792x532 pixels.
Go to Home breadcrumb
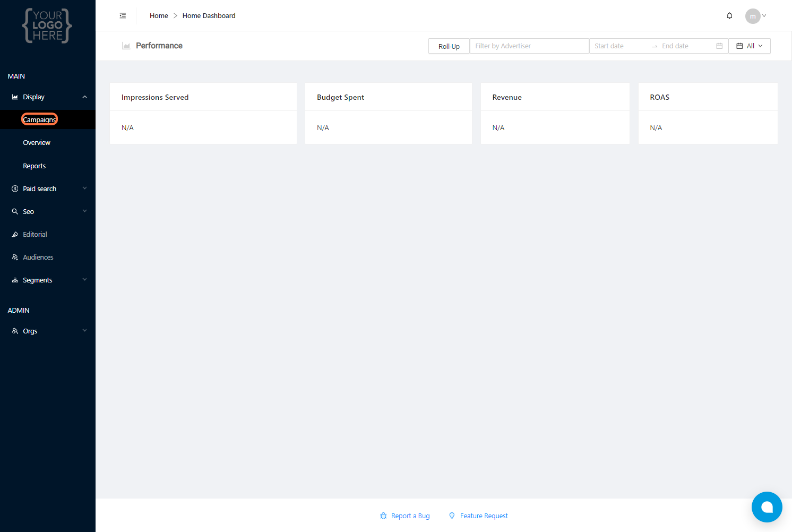159,16
